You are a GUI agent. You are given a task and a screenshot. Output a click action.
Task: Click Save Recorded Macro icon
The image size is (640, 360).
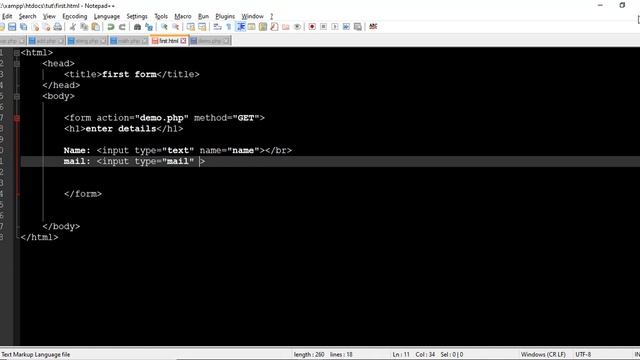(358, 27)
